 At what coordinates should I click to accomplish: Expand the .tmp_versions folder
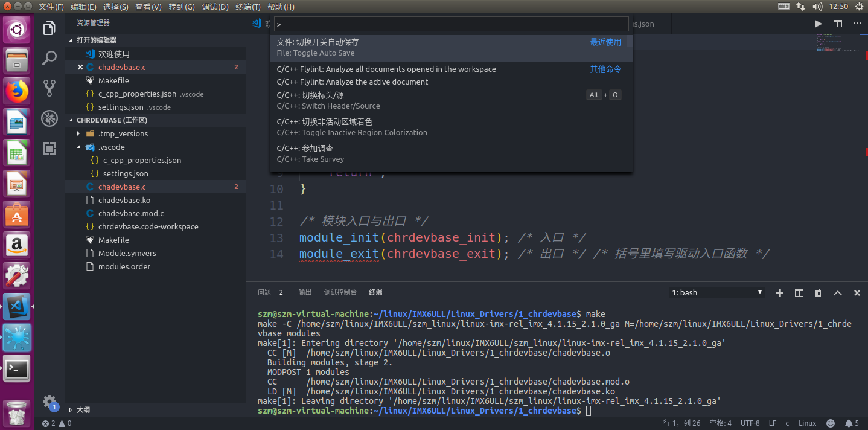(155, 133)
